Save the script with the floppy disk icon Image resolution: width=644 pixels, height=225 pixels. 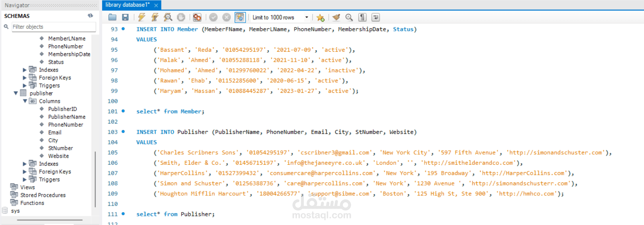[126, 17]
